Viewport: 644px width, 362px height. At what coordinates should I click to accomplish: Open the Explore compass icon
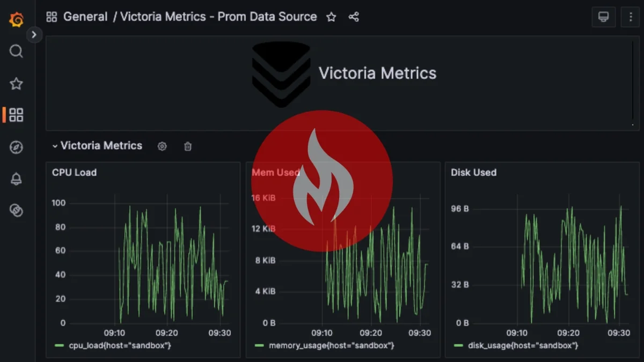[16, 147]
